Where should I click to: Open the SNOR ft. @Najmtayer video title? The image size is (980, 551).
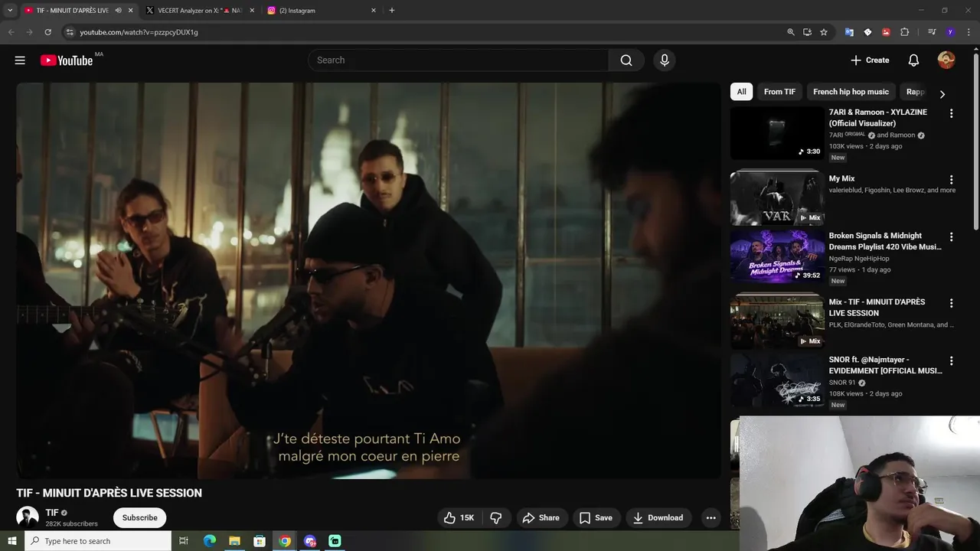[x=885, y=365]
